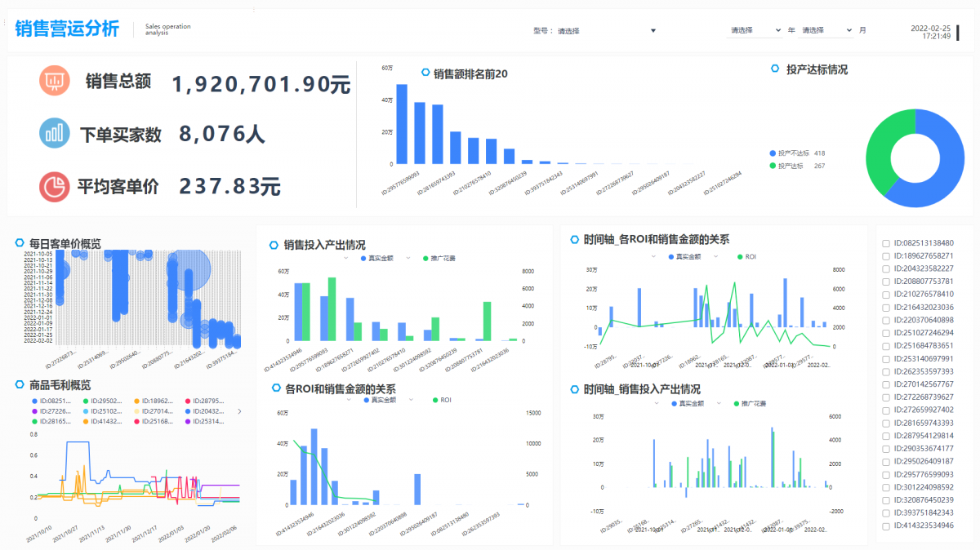Screen dimensions: 980x550
Task: Click the hexagon icon beside 销售额排名前20
Action: [425, 73]
